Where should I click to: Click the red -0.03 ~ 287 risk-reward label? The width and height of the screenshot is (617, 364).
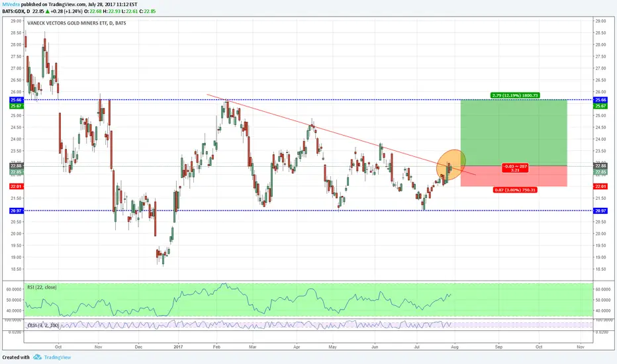pyautogui.click(x=515, y=168)
